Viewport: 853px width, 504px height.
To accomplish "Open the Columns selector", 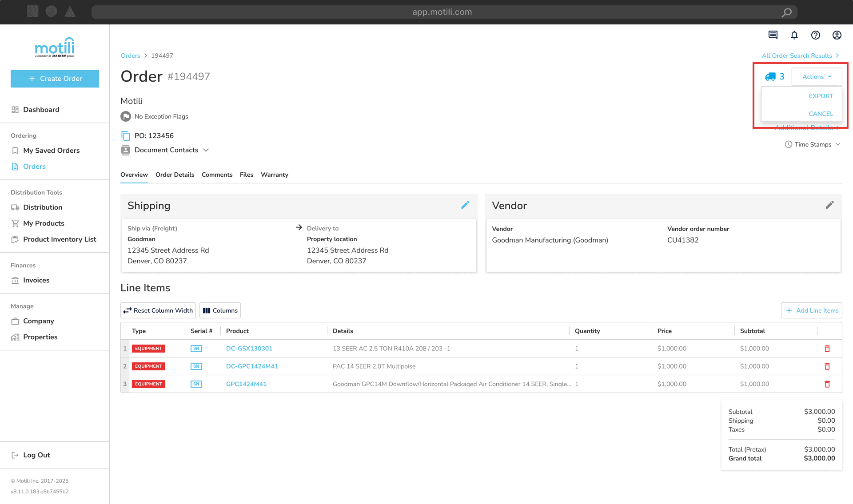I will (x=220, y=310).
